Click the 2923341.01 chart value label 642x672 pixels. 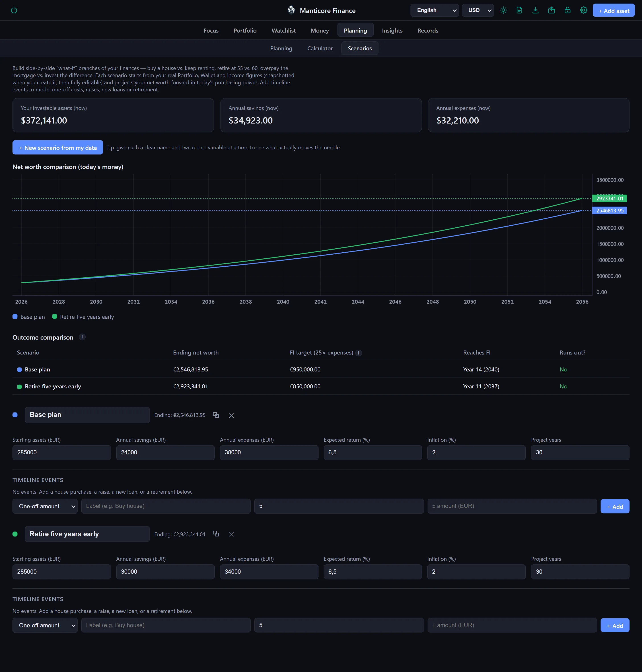point(609,199)
